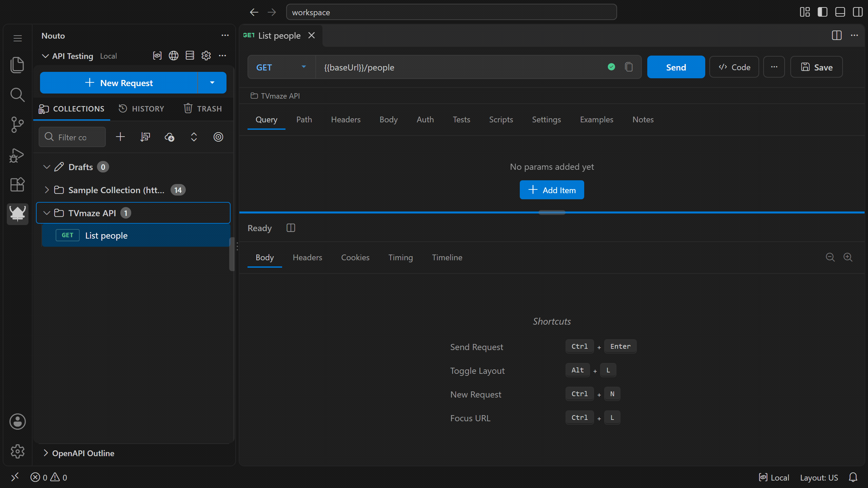Click the Send button
Viewport: 868px width, 488px height.
click(676, 67)
